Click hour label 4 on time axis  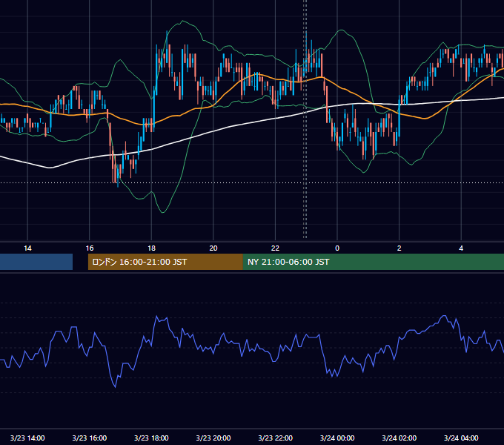461,248
